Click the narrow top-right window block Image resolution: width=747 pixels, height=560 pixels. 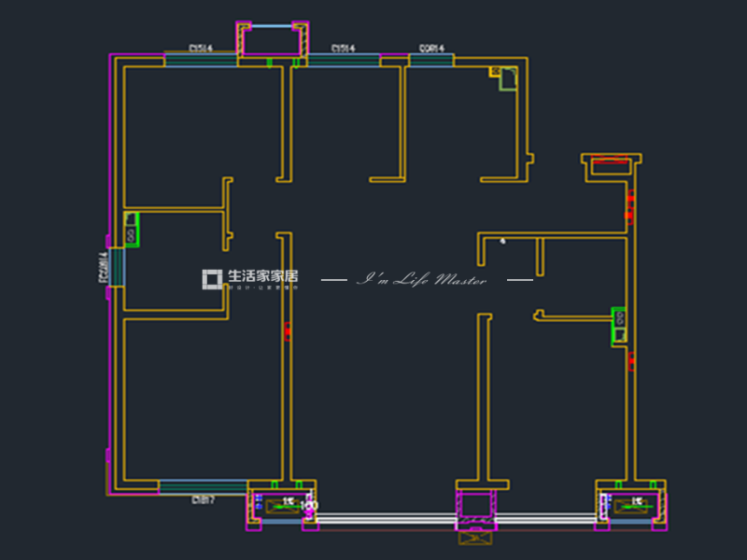coord(430,61)
